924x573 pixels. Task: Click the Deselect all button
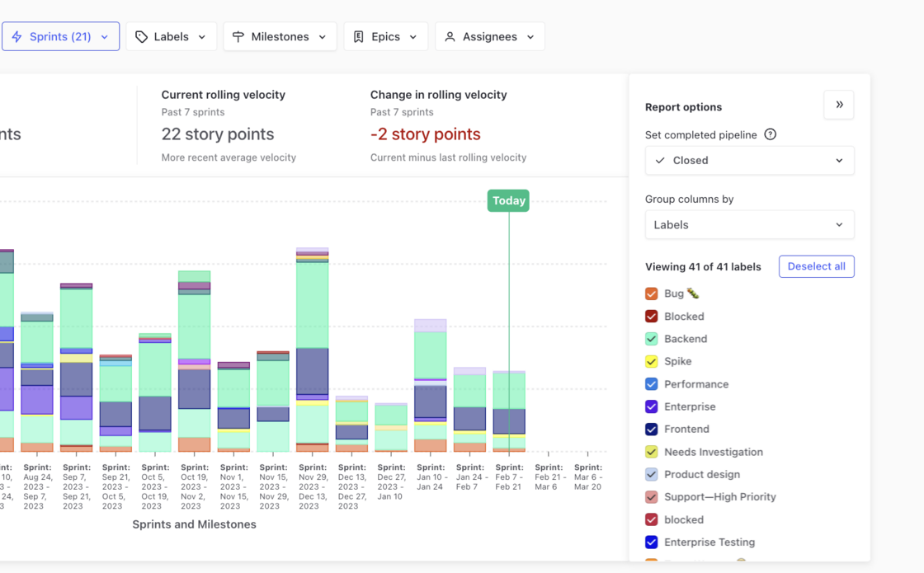coord(816,266)
